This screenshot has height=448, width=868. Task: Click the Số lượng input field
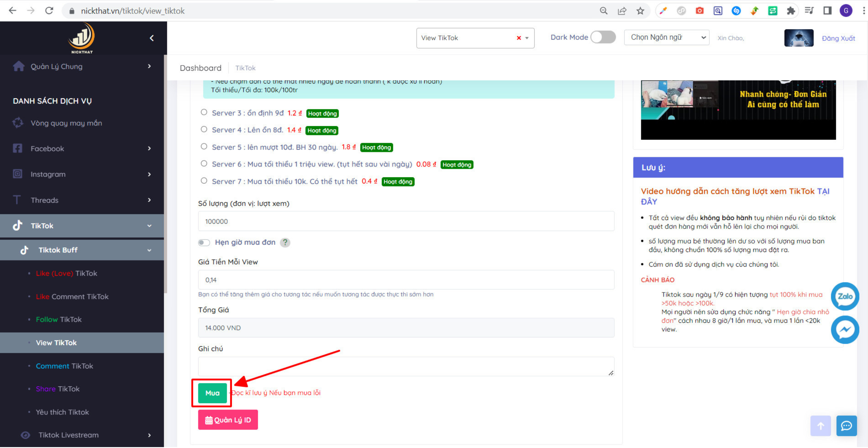click(x=406, y=221)
